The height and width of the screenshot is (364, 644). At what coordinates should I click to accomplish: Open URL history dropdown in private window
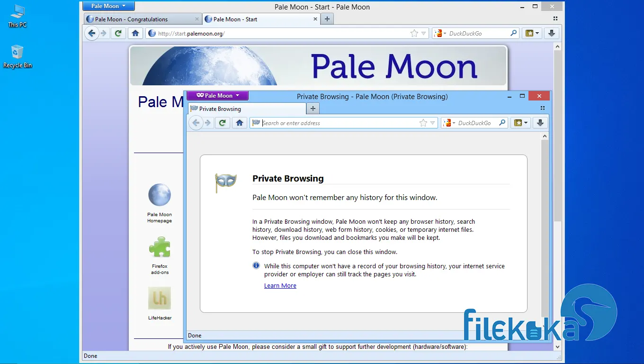[433, 123]
